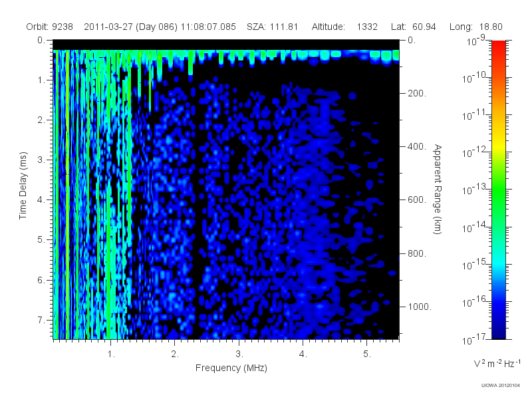Click the 10^-9 colorbar label
532x399 pixels.
click(x=476, y=41)
